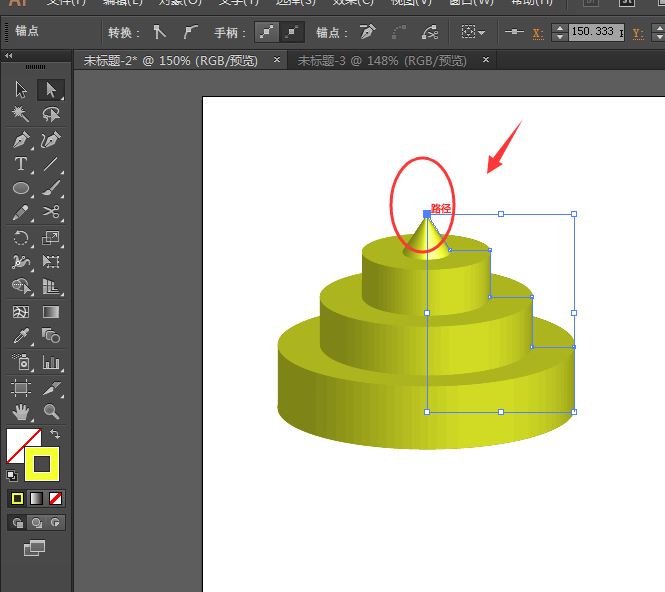This screenshot has height=592, width=665.
Task: Select the Magic Wand tool
Action: click(21, 114)
